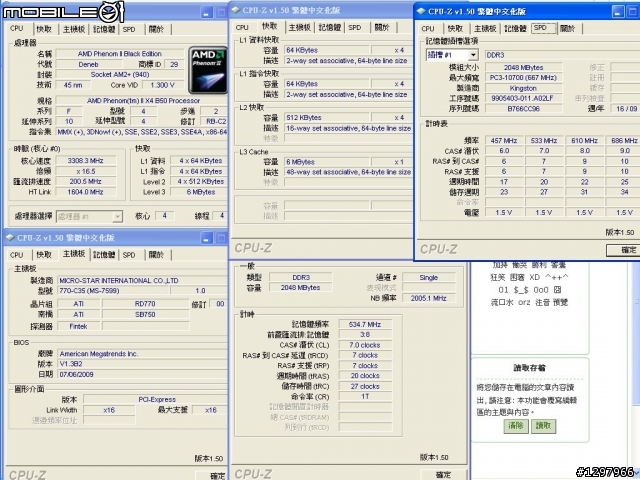The width and height of the screenshot is (640, 480).
Task: Minimize the CPU-Z processor info window
Action: click(x=207, y=12)
